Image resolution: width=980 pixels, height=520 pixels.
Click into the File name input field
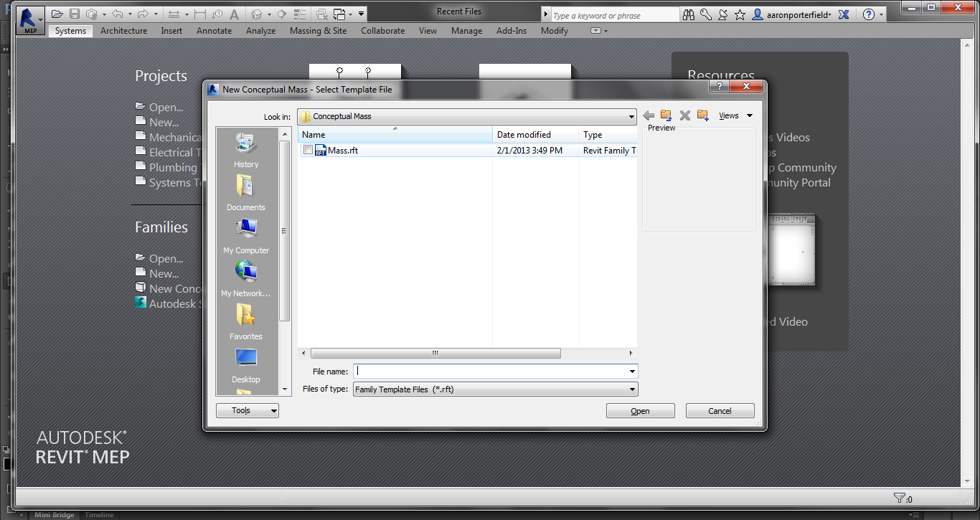coord(491,372)
